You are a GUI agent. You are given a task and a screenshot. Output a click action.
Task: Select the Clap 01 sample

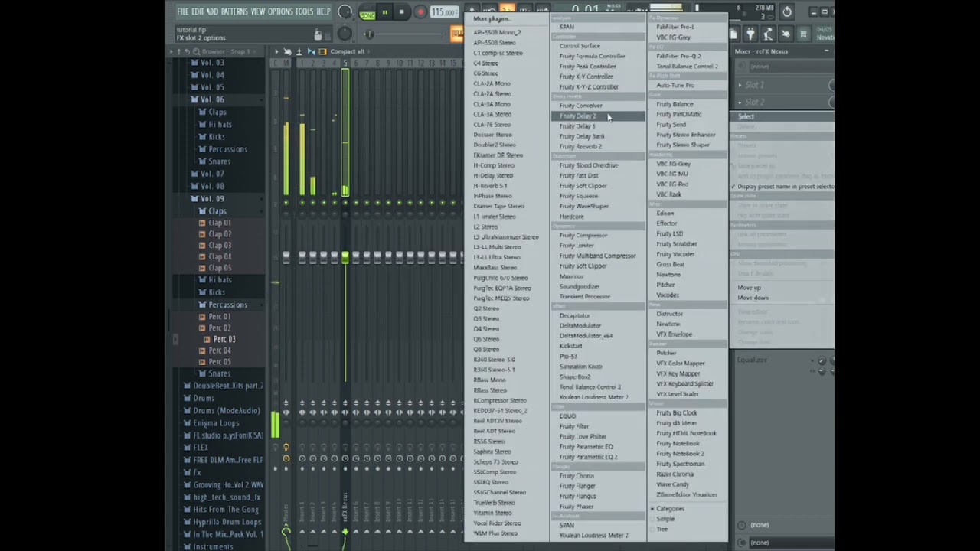coord(220,223)
